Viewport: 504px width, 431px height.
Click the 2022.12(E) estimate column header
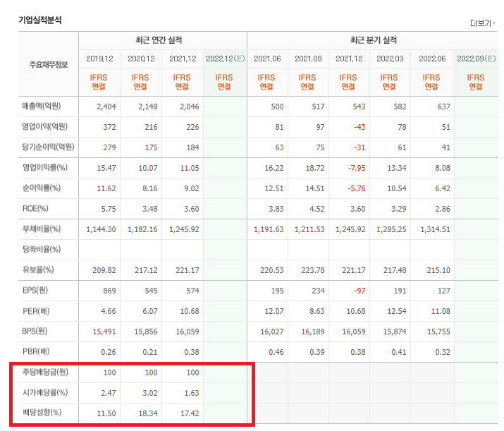[x=225, y=59]
